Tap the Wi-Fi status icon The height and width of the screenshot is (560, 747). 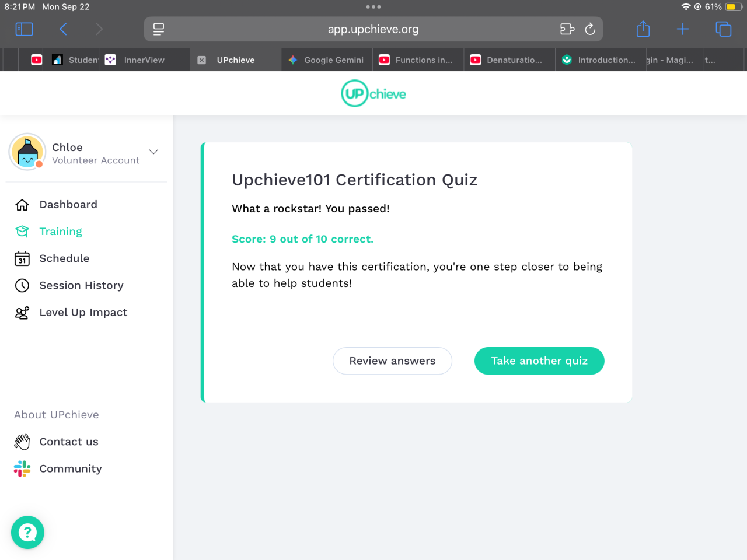[686, 7]
